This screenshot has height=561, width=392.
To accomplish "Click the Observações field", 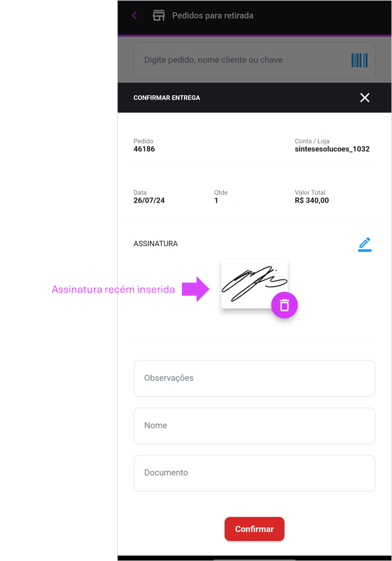I will click(x=255, y=379).
